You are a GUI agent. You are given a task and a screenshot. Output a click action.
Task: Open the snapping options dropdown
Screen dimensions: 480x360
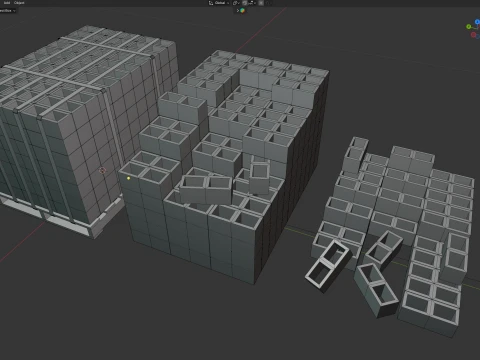point(252,3)
